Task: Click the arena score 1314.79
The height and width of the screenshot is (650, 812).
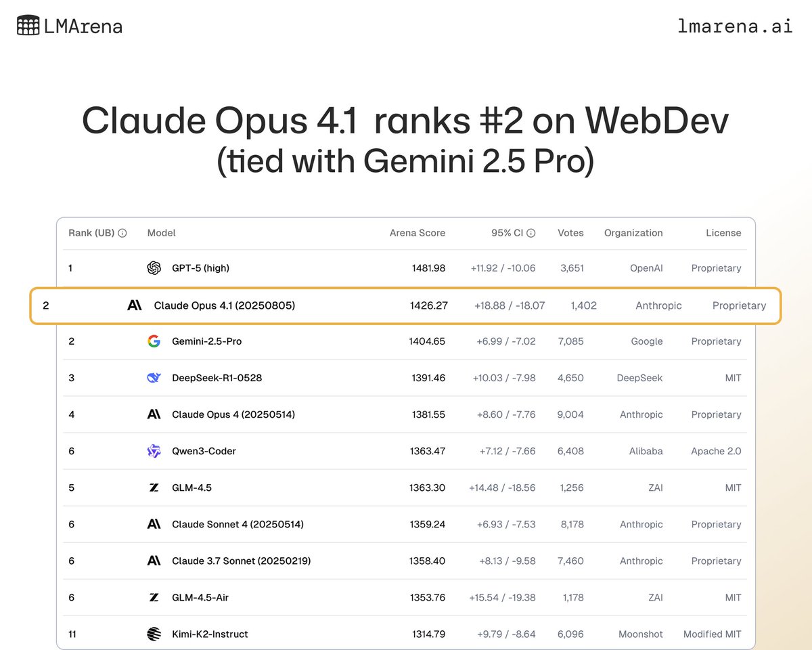Action: 428,634
